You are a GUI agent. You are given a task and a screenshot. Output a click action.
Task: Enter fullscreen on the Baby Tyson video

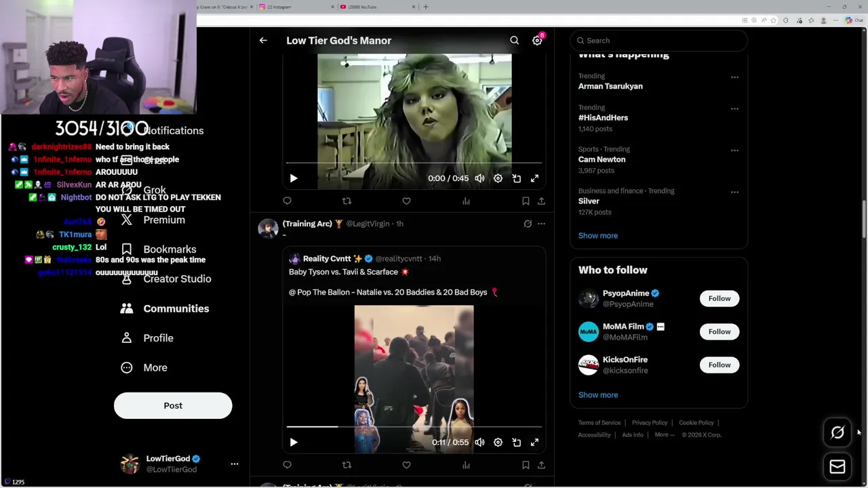(x=534, y=442)
